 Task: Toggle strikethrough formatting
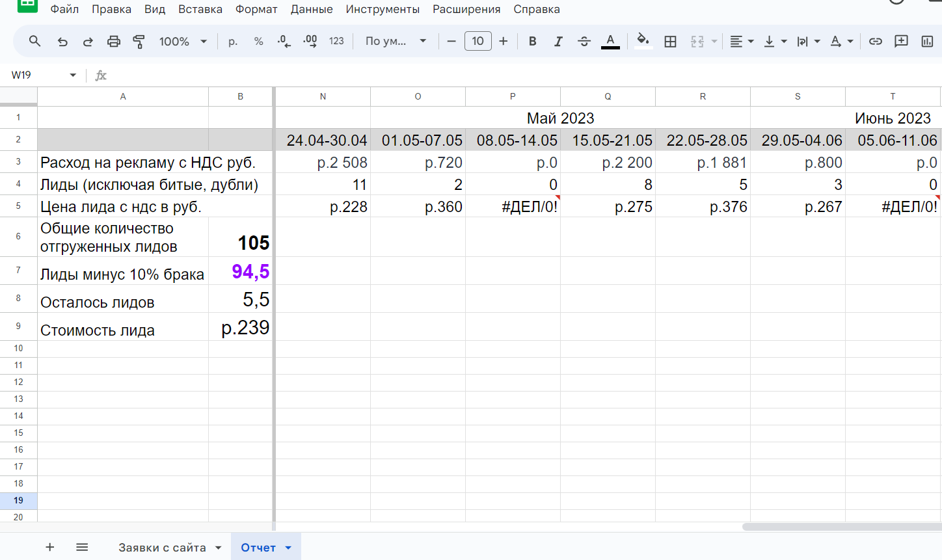pos(584,41)
